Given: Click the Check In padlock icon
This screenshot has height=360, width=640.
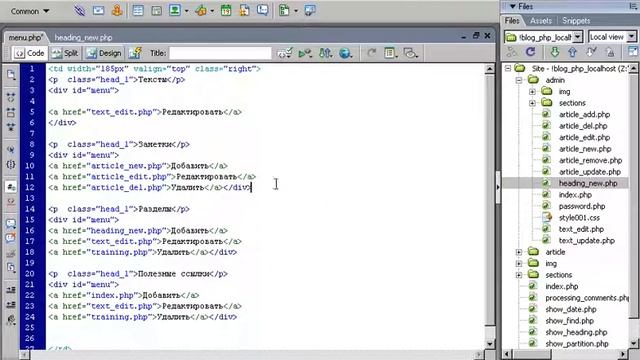Looking at the screenshot, I should (610, 52).
